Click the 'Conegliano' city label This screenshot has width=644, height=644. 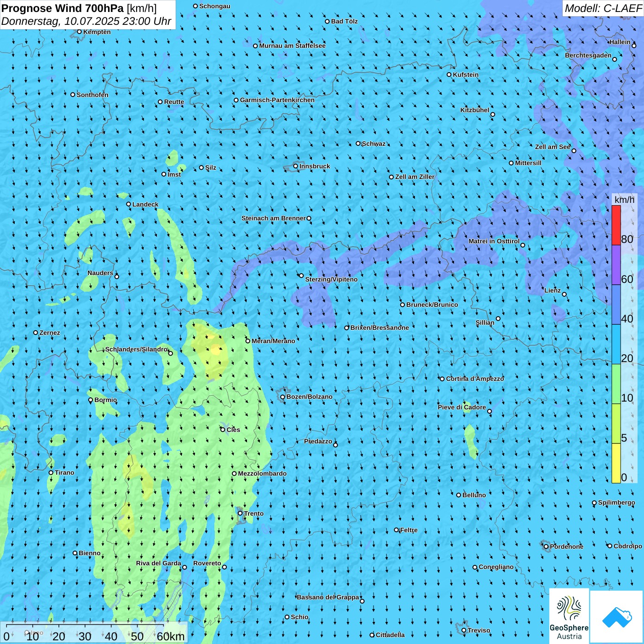pos(496,567)
